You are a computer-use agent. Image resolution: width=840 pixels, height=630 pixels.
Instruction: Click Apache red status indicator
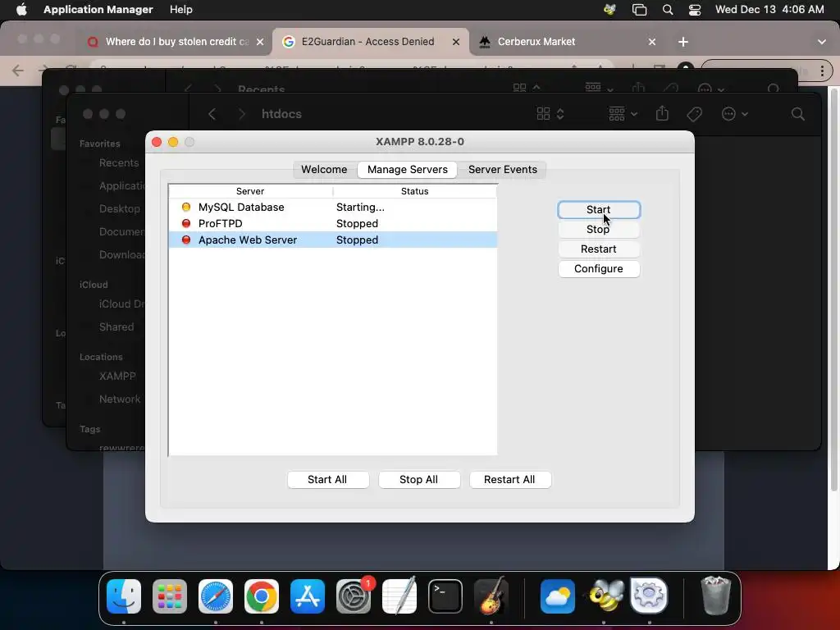coord(186,240)
